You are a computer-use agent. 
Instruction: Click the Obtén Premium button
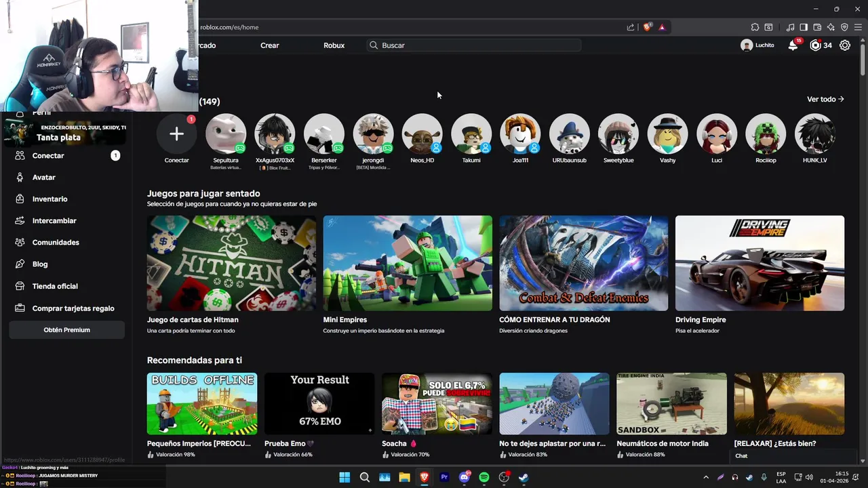click(66, 330)
